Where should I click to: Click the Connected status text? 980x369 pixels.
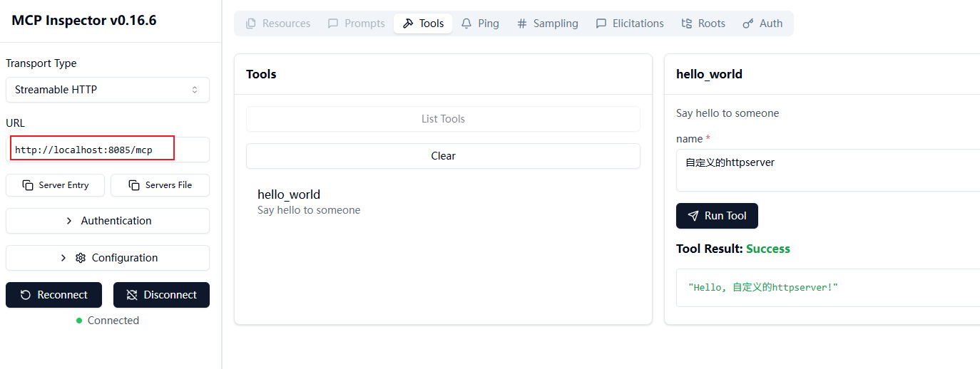coord(113,321)
